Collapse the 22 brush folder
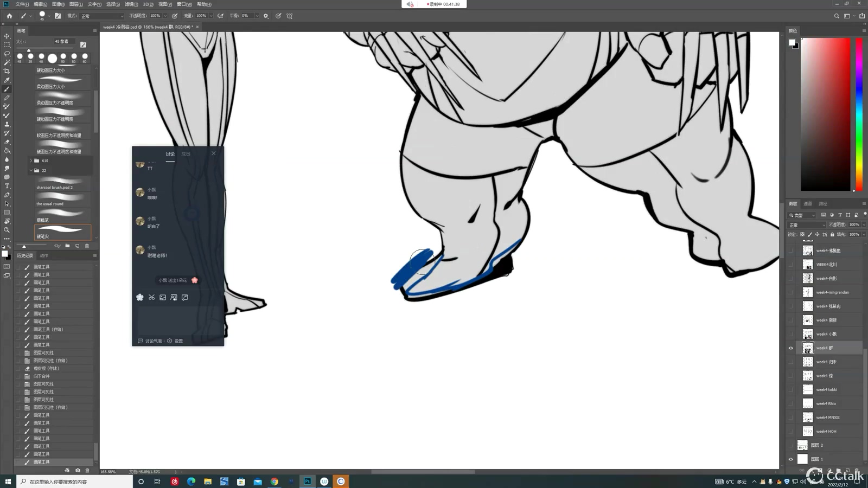The image size is (868, 488). pos(31,170)
